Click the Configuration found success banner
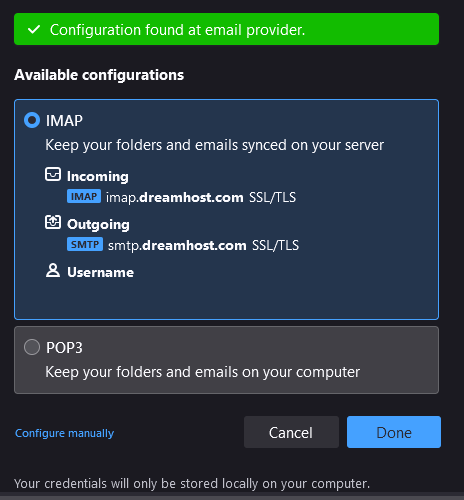This screenshot has height=500, width=464. [x=226, y=29]
